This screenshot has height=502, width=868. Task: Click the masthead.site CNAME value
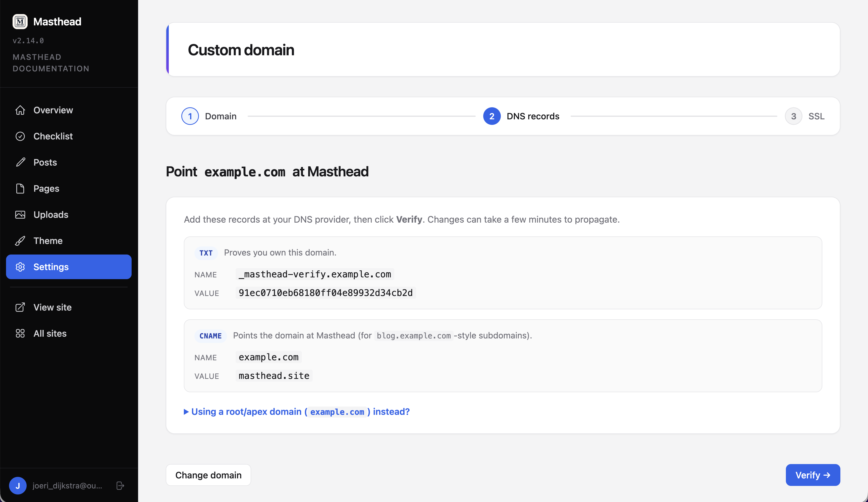(274, 376)
